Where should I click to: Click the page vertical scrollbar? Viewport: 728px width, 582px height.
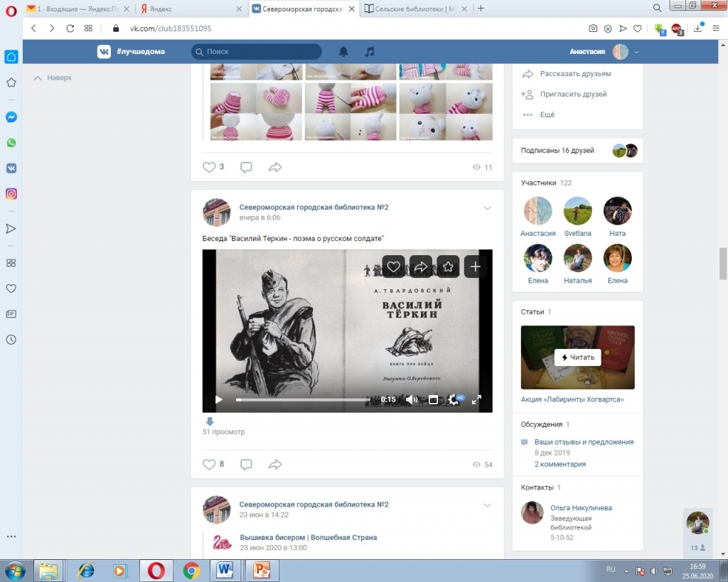[x=723, y=264]
